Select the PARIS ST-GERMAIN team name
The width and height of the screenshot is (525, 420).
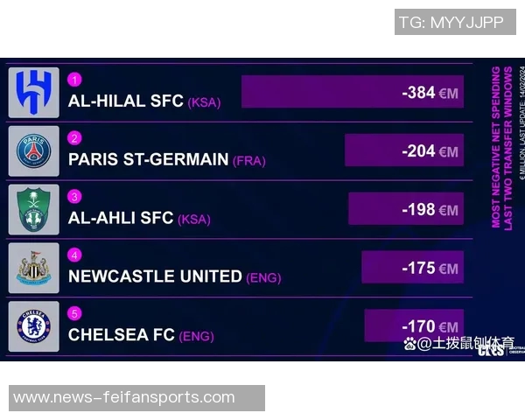148,160
